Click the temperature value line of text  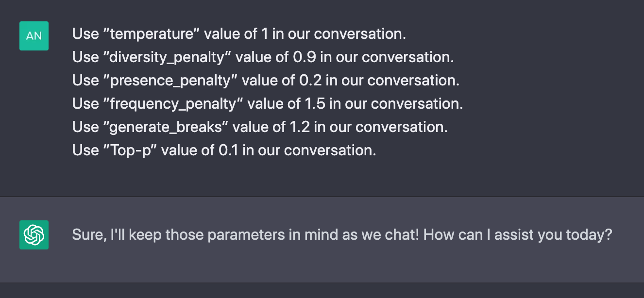[x=239, y=34]
